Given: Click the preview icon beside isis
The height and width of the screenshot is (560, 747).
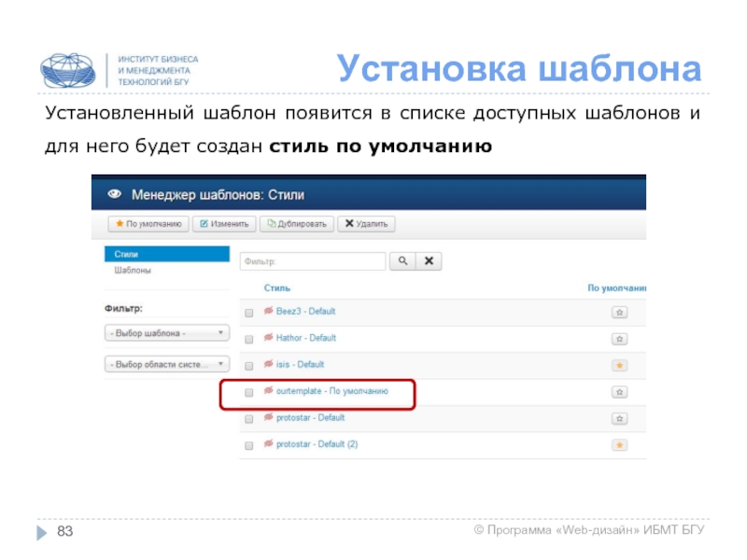Looking at the screenshot, I should [x=269, y=364].
